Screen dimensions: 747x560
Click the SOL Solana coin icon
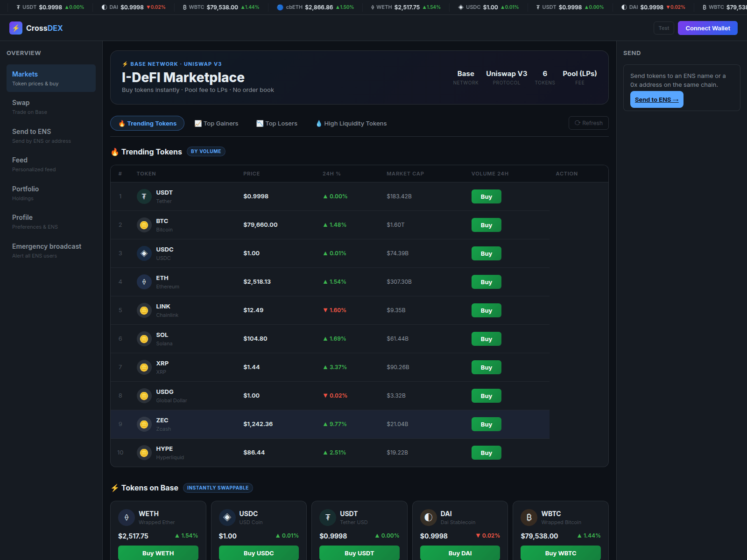pyautogui.click(x=144, y=339)
